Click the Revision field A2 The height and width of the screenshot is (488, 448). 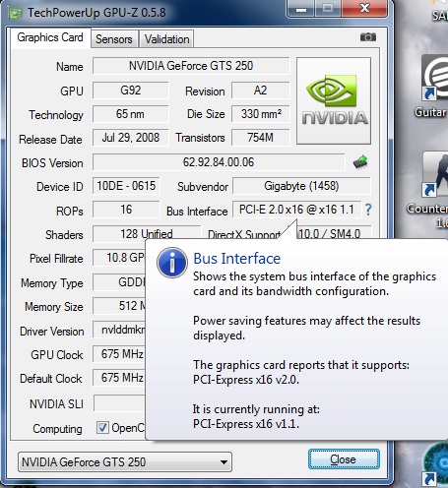(x=261, y=91)
